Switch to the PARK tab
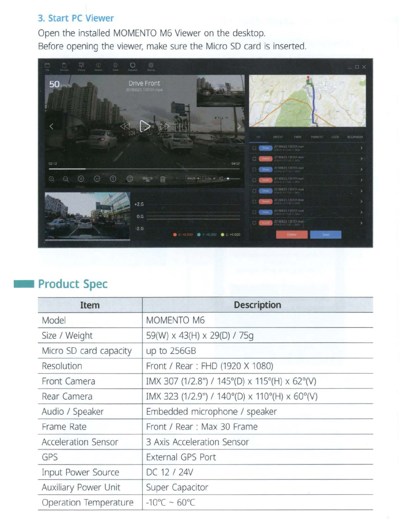The image size is (411, 532). [298, 137]
